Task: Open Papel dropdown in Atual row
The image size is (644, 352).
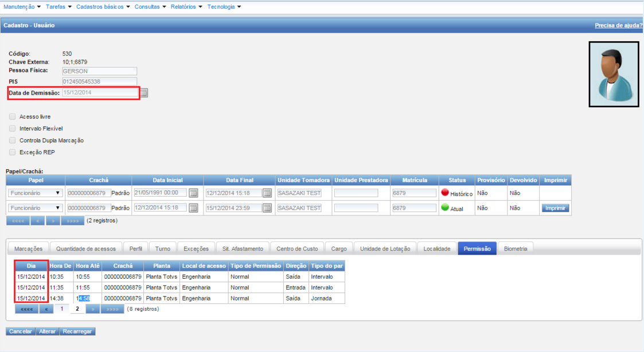Action: pos(35,208)
